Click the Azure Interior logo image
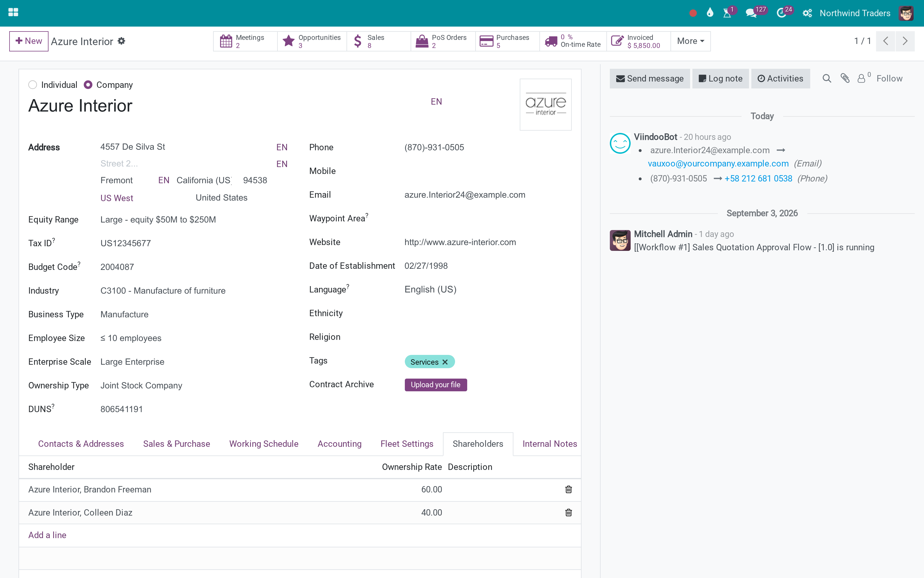This screenshot has width=924, height=578. click(546, 104)
